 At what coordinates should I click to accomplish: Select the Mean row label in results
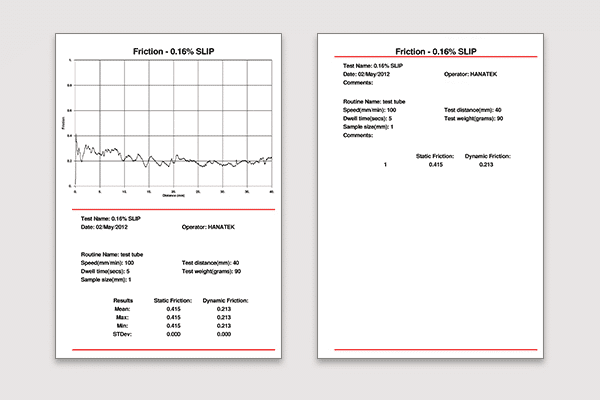124,309
